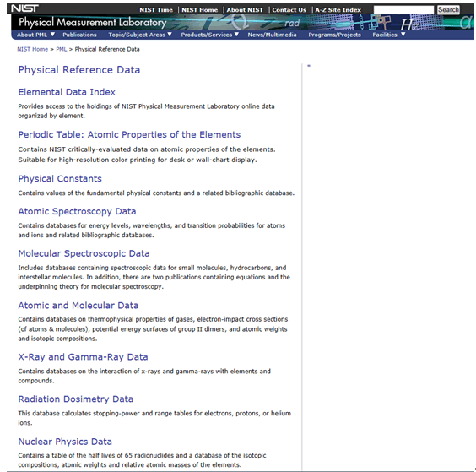Image resolution: width=476 pixels, height=472 pixels.
Task: Expand Topic/Subject Areas dropdown arrow
Action: click(170, 35)
